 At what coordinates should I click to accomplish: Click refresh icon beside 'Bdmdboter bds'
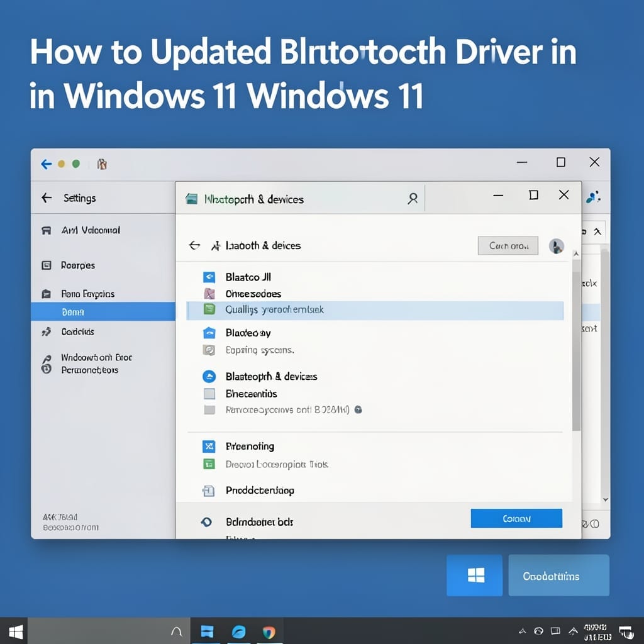coord(206,522)
